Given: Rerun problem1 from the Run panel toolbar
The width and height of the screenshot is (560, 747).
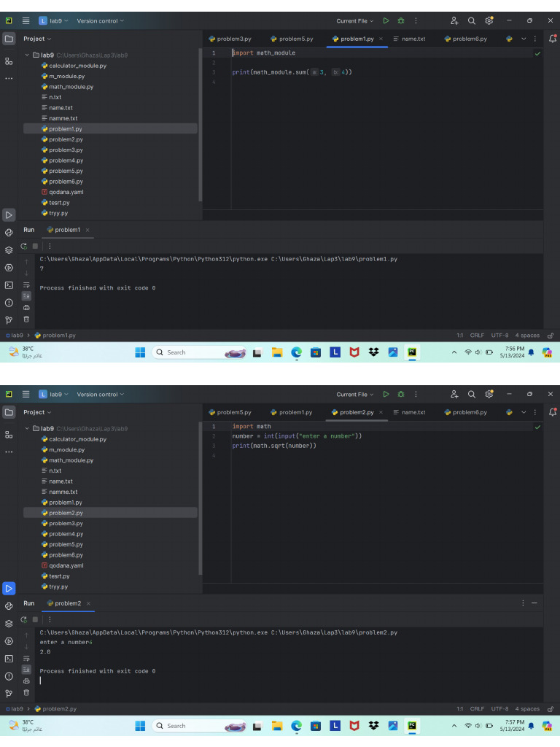Looking at the screenshot, I should pos(24,246).
